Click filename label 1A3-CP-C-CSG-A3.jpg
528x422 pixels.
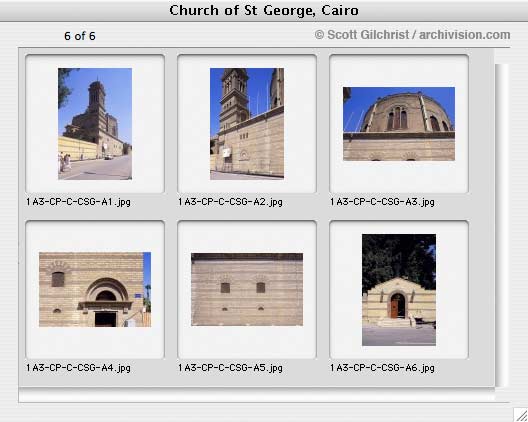coord(382,202)
